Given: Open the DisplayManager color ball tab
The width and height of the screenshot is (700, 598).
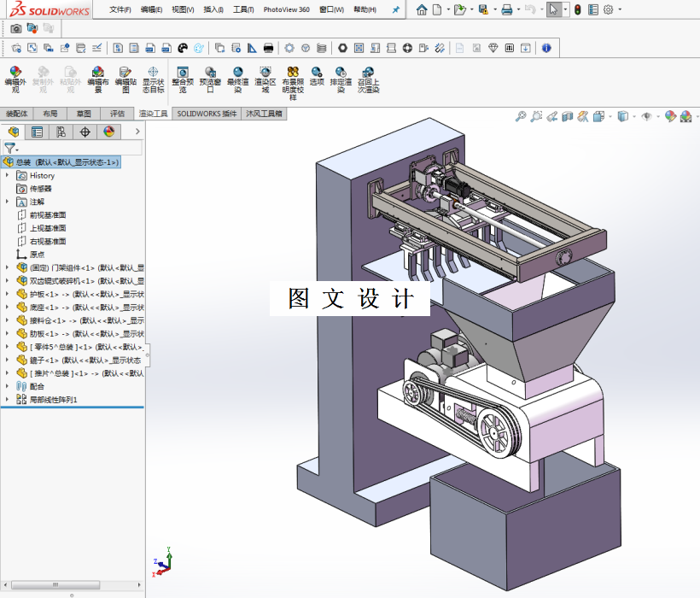Looking at the screenshot, I should coord(108,132).
